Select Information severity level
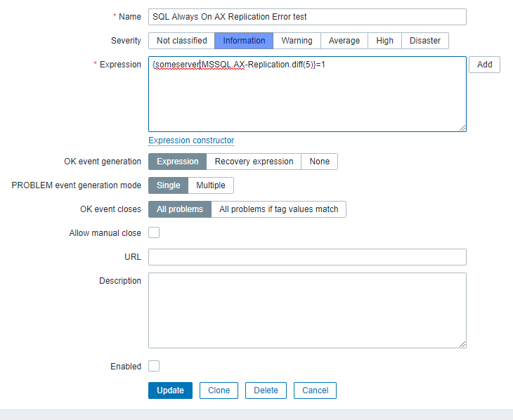 click(x=244, y=41)
